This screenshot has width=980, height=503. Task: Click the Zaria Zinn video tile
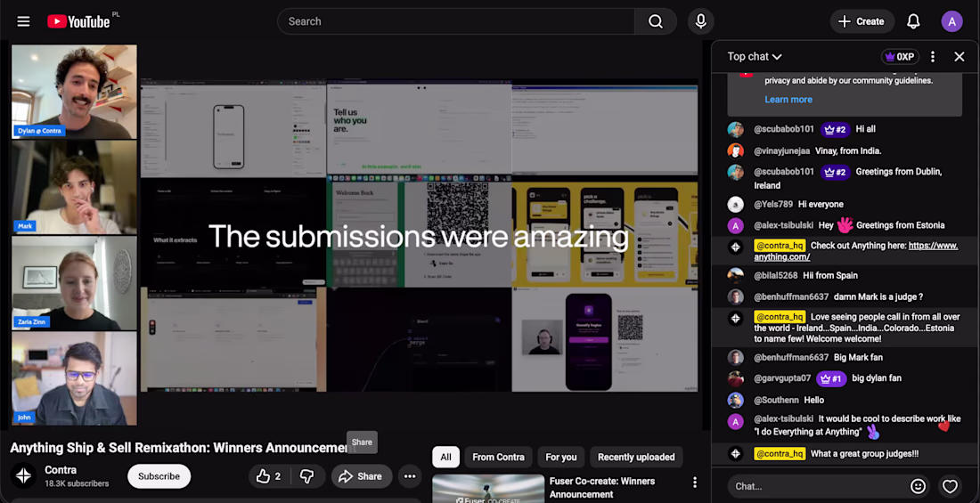click(x=74, y=282)
